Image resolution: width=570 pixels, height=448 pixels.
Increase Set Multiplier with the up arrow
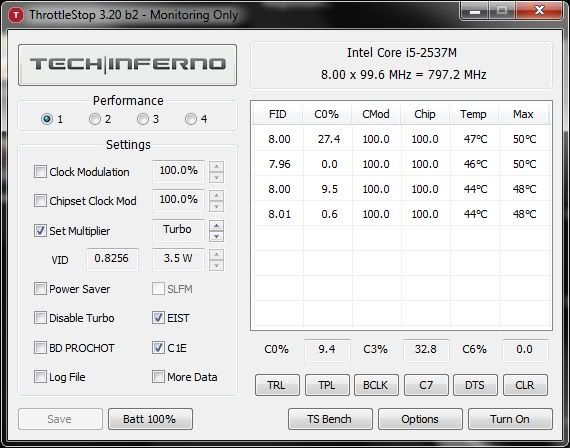[x=216, y=226]
